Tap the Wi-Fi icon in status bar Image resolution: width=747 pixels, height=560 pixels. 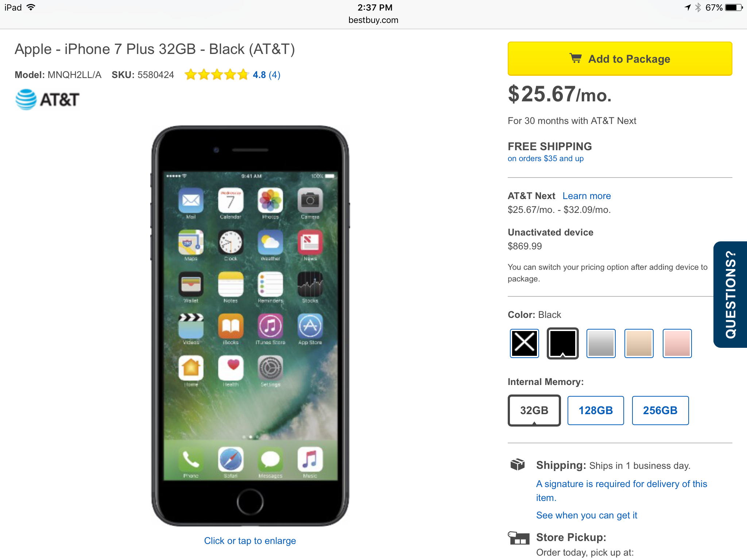(x=31, y=7)
